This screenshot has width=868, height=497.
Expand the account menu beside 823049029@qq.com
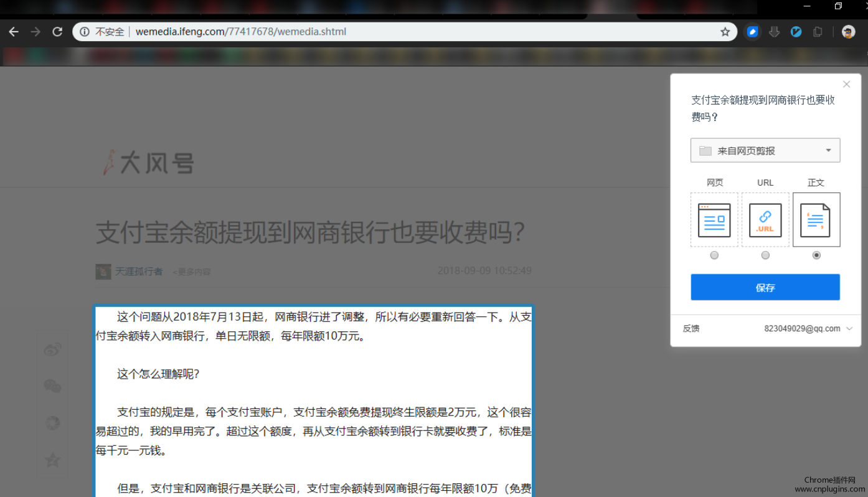(x=849, y=329)
